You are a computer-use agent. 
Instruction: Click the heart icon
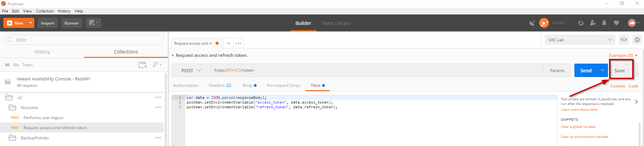(616, 23)
